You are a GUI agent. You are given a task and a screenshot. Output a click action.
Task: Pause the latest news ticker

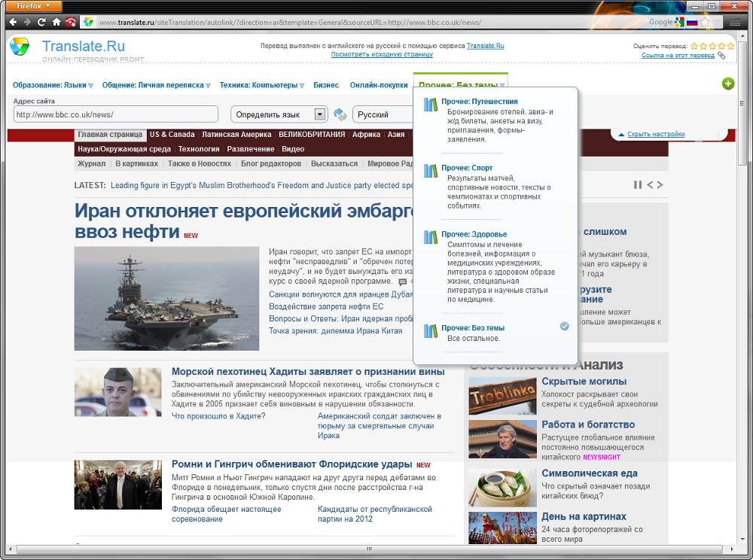pyautogui.click(x=638, y=185)
